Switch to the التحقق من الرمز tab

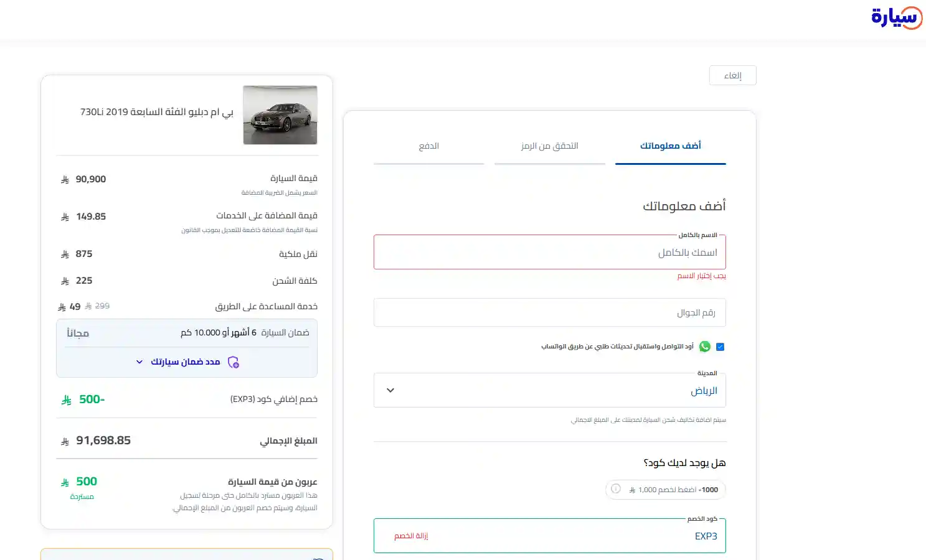pos(549,146)
